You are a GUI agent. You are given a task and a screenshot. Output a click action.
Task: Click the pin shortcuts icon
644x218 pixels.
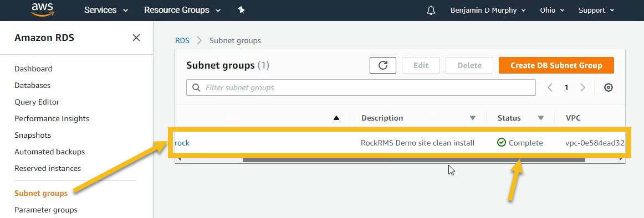click(242, 11)
